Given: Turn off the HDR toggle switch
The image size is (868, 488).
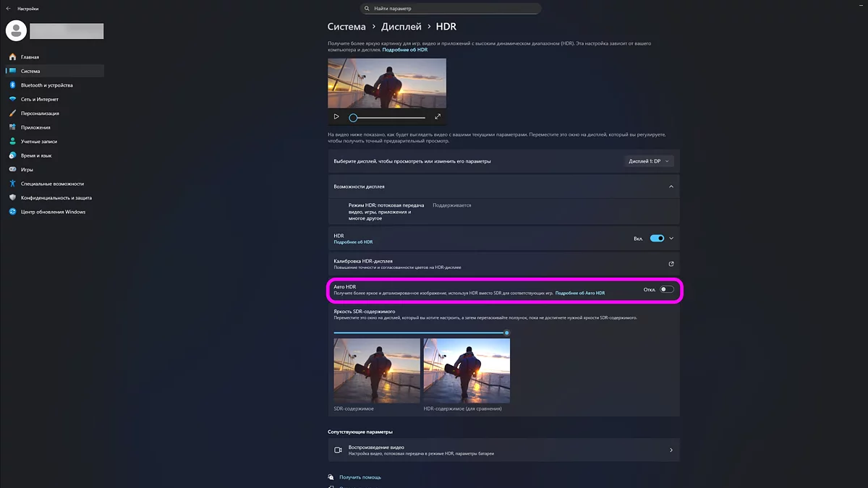Looking at the screenshot, I should (x=657, y=239).
